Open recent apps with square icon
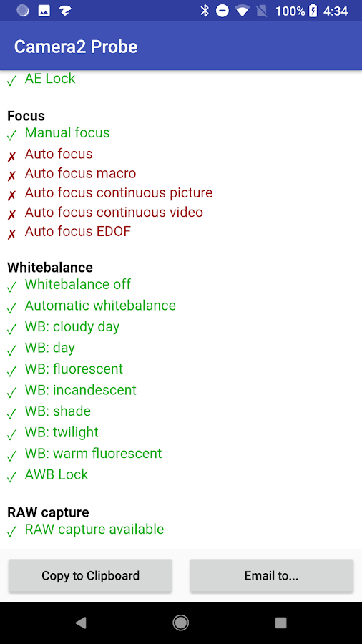This screenshot has width=362, height=644. (280, 623)
